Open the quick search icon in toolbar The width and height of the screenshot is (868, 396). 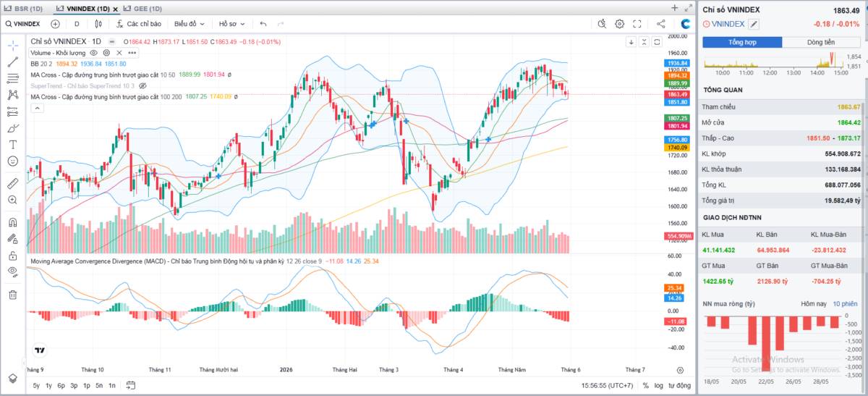[x=602, y=23]
